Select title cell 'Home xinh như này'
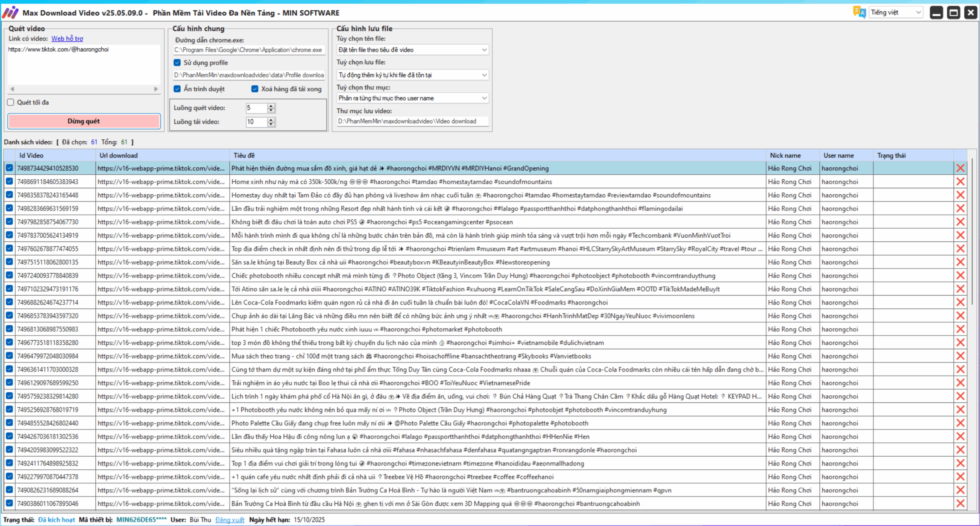Screen dimensions: 980x526 pyautogui.click(x=498, y=182)
